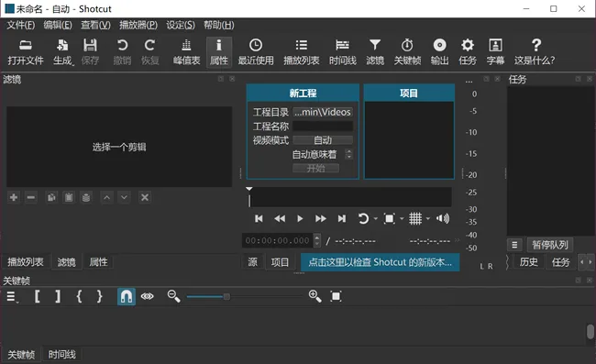Viewport: 596px width, 364px height.
Task: Click the 撤销 undo toolbar icon
Action: [122, 52]
